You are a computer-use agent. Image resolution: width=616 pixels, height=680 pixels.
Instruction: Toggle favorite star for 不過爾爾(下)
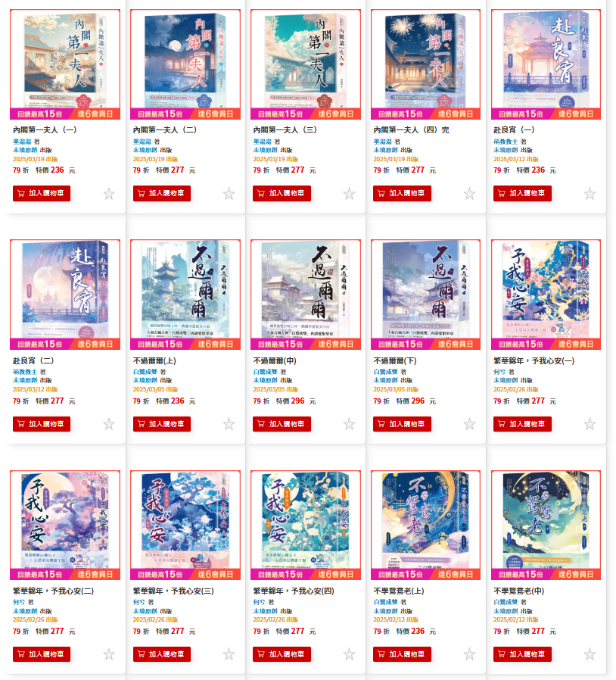point(469,424)
